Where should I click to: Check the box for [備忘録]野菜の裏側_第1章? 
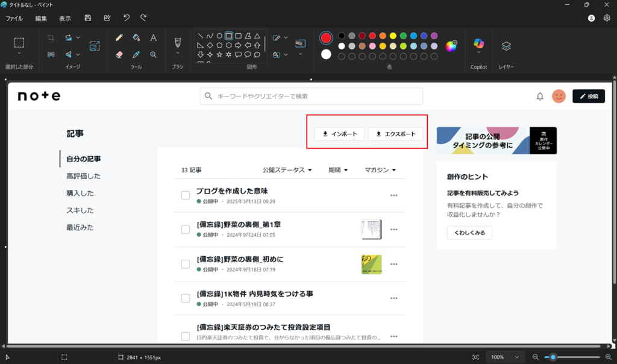point(186,230)
